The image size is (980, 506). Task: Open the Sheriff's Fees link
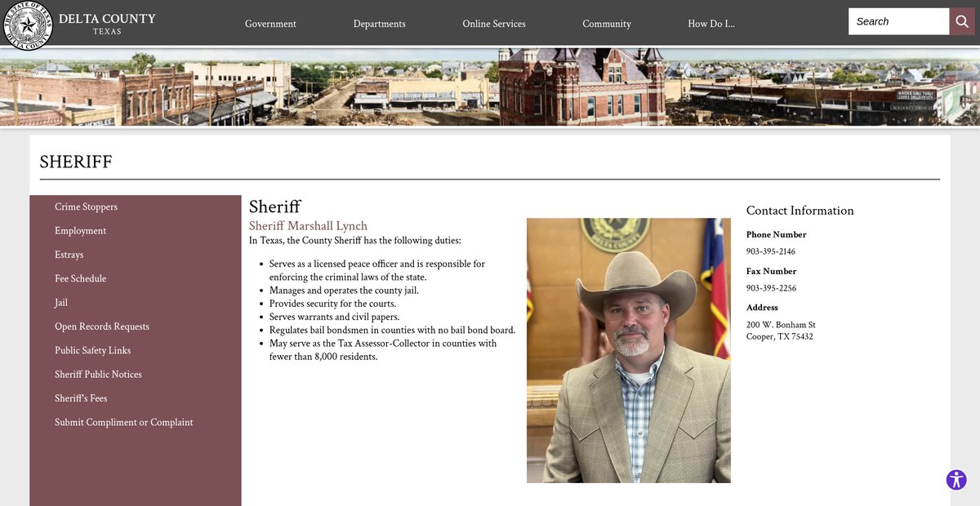[81, 398]
